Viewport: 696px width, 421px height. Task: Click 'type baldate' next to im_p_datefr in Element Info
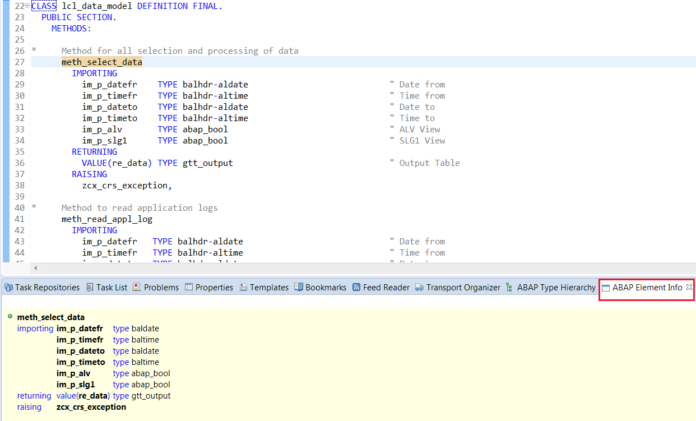pos(136,329)
